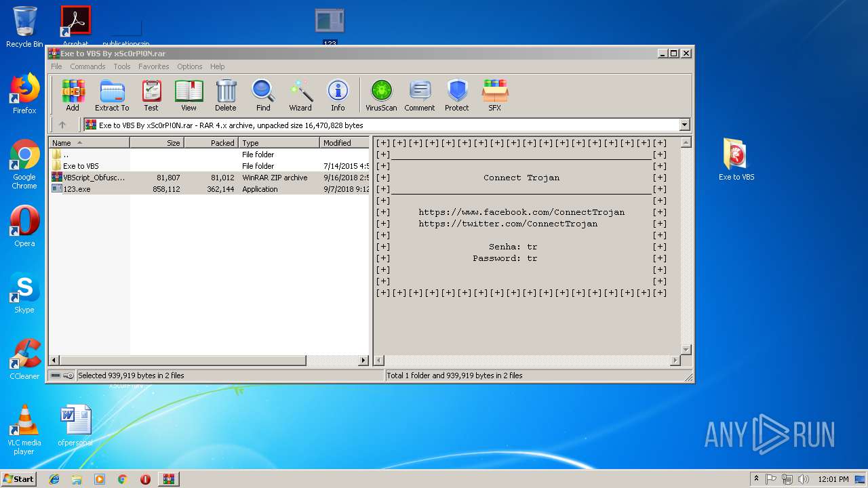Click the Windows Start button
The image size is (868, 488).
click(19, 479)
